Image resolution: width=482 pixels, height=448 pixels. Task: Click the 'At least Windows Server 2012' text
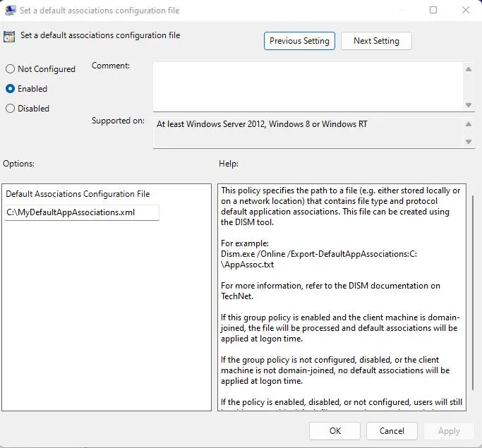[x=211, y=124]
